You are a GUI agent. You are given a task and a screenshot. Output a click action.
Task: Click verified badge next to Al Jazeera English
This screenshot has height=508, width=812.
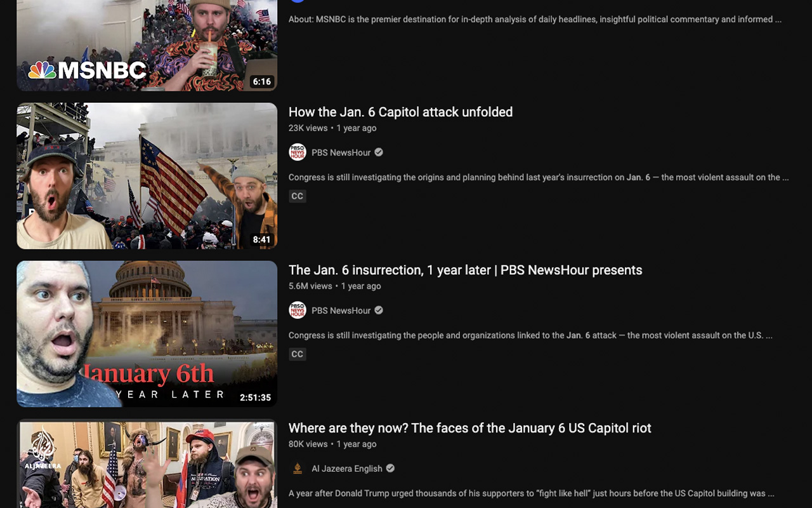[390, 469]
